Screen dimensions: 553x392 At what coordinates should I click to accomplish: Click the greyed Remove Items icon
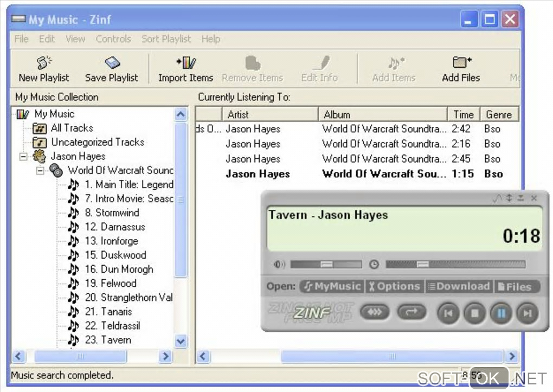point(253,63)
